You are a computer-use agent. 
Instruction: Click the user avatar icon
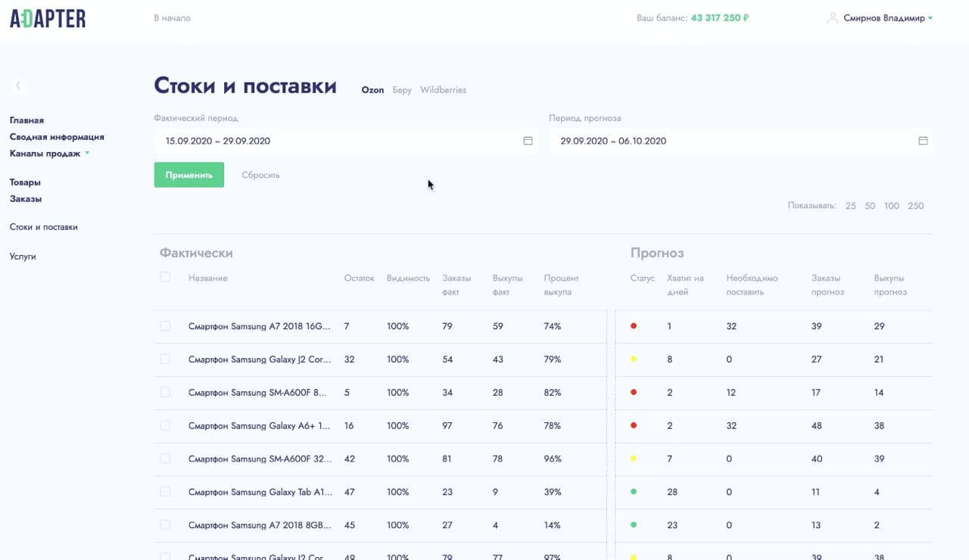click(x=833, y=18)
